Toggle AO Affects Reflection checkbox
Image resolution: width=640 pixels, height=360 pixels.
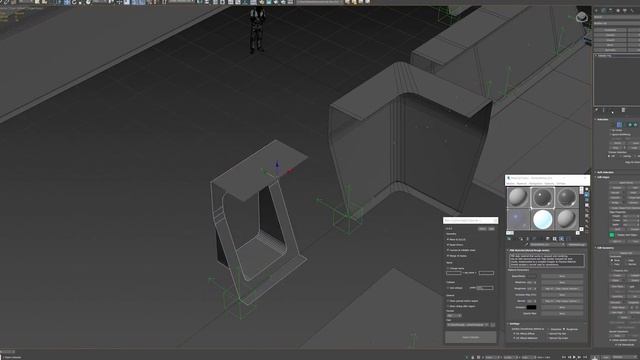coord(514,338)
